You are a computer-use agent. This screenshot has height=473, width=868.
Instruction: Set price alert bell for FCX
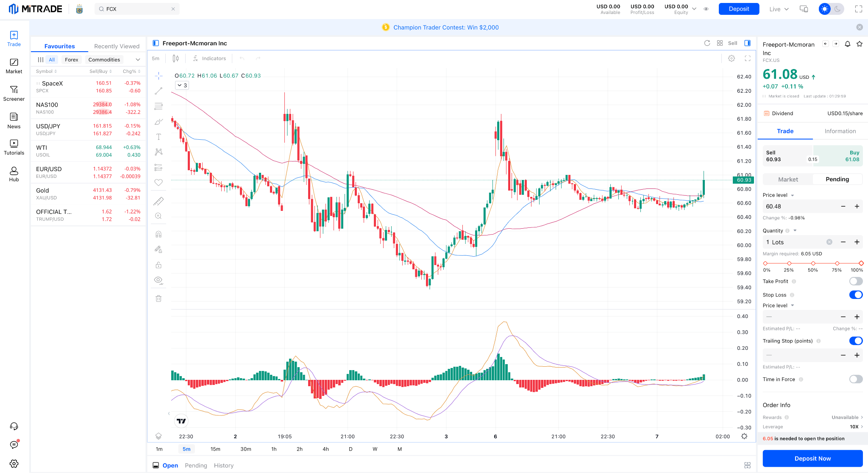(x=848, y=44)
